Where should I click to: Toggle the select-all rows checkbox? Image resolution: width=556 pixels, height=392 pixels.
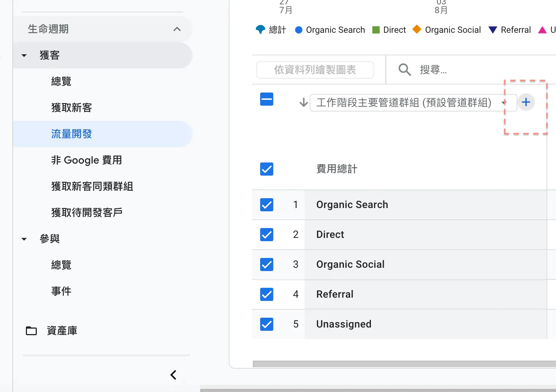click(x=267, y=99)
